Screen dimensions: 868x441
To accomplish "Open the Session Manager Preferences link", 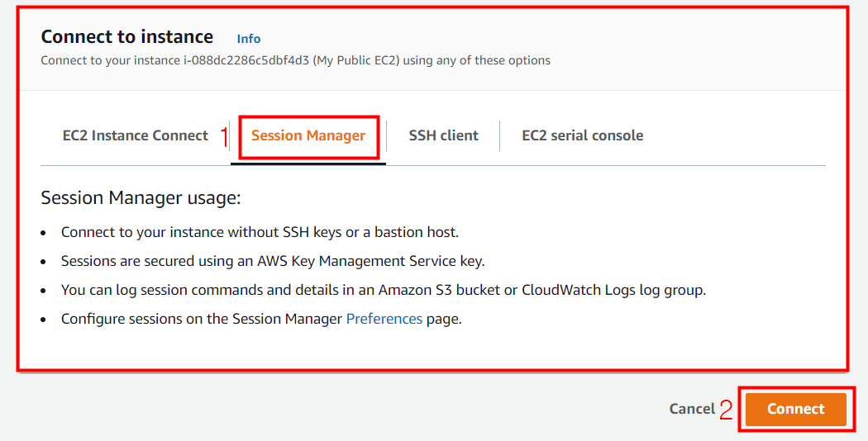I will click(384, 320).
